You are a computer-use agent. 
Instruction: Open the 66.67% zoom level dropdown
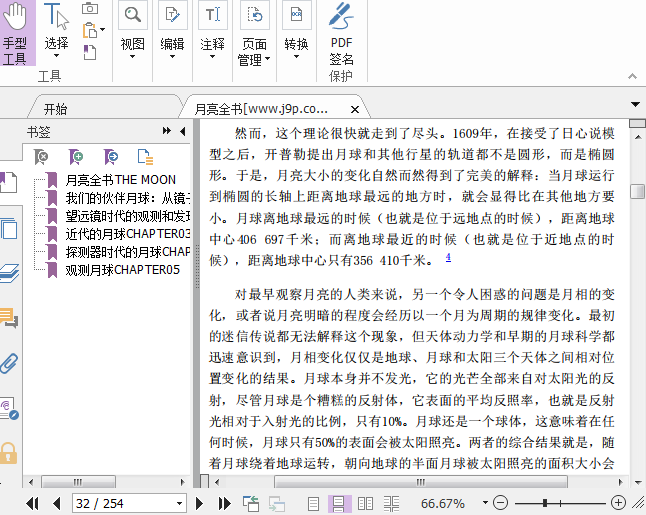pos(485,503)
